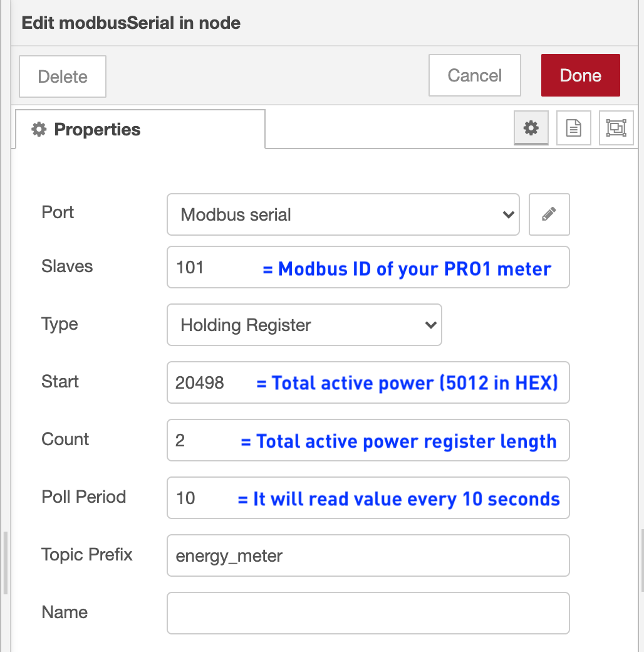Open node properties gear icon button
The width and height of the screenshot is (644, 652).
coord(531,129)
